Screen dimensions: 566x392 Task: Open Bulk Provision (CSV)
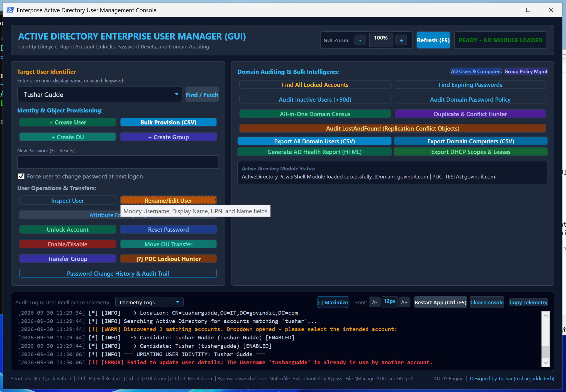(x=168, y=122)
